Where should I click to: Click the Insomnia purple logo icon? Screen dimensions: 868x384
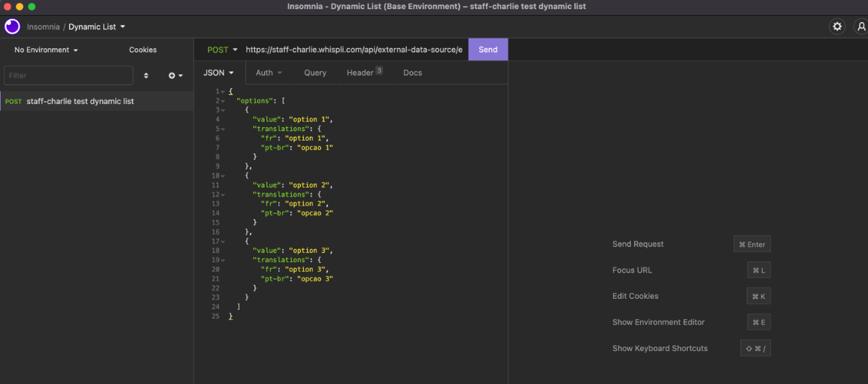12,26
